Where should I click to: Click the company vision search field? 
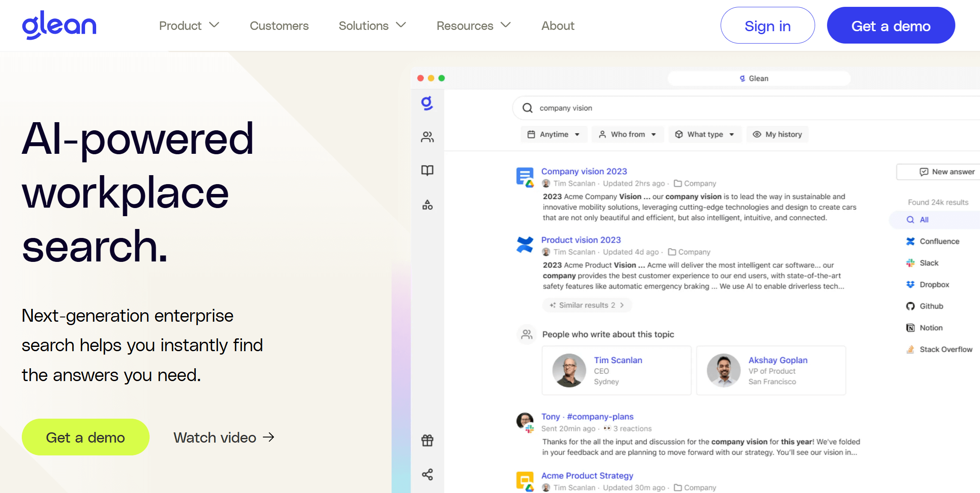pos(746,108)
